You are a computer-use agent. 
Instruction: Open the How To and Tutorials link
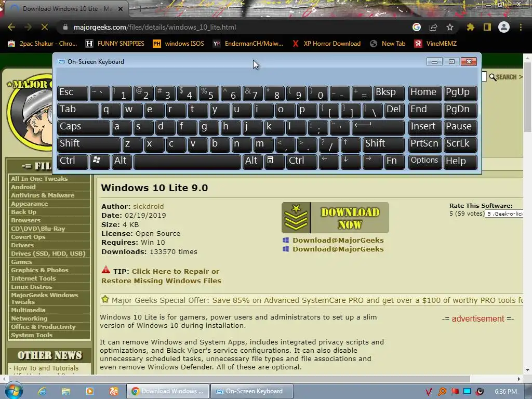(x=46, y=368)
